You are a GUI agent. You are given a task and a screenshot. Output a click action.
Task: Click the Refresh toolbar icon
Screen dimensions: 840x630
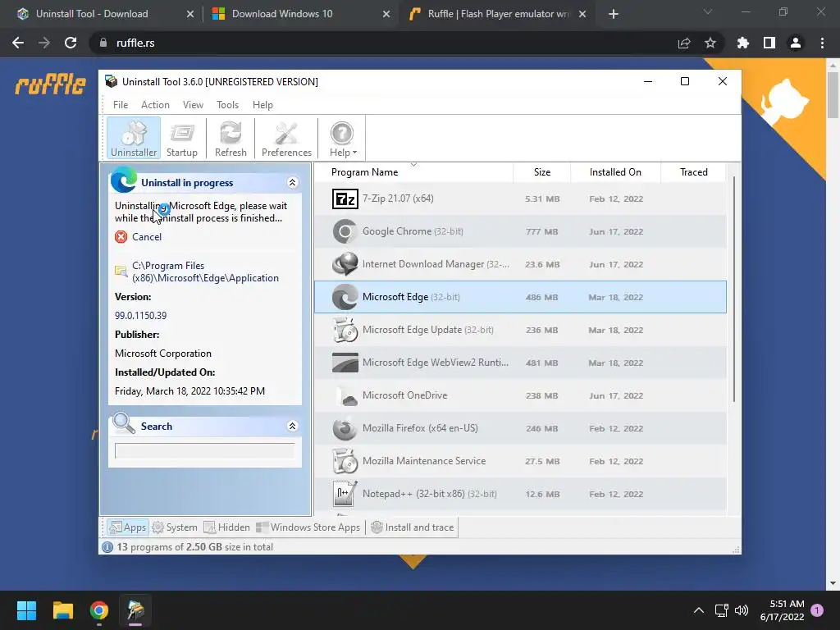point(231,139)
